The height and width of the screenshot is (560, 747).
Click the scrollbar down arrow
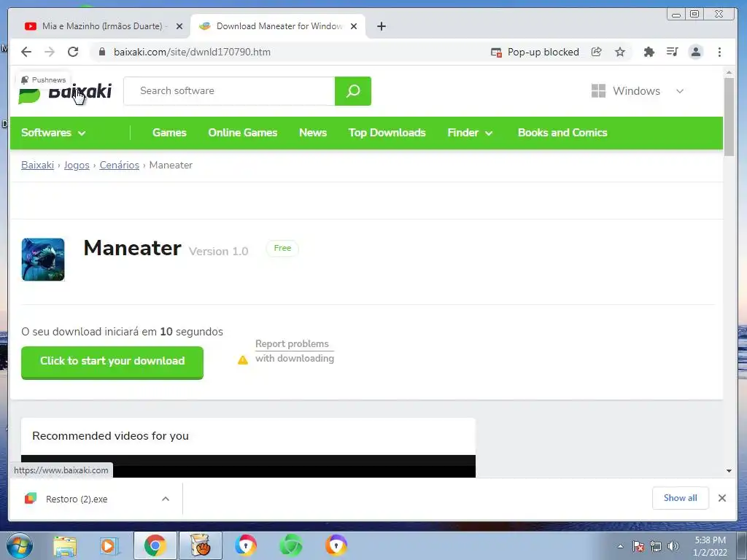tap(729, 471)
